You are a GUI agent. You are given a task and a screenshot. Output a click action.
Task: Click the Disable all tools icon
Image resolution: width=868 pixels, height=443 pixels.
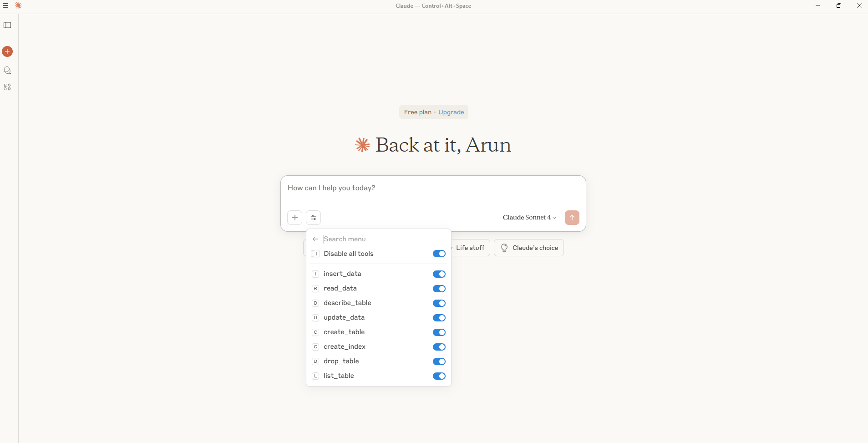(x=315, y=254)
